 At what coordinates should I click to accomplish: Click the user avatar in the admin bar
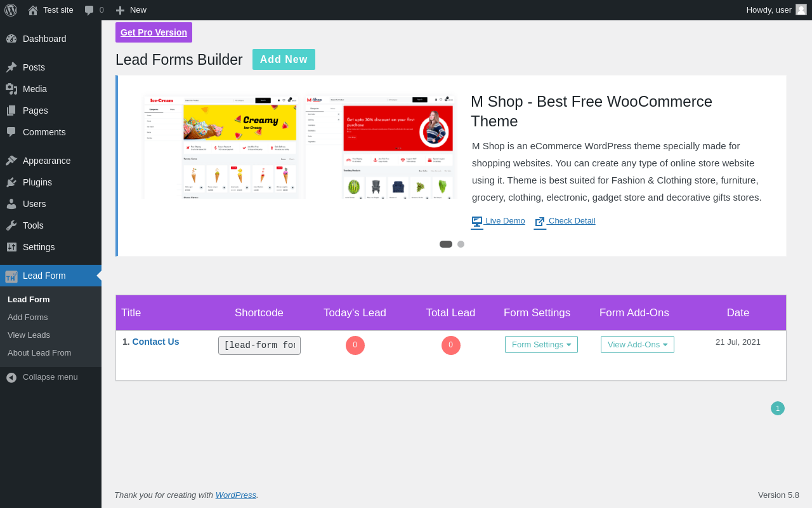coord(801,10)
